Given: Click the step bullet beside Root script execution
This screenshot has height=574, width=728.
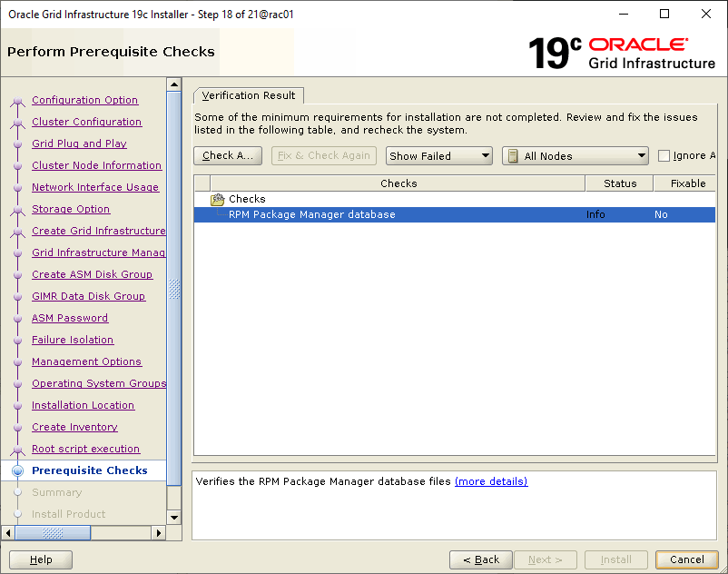Looking at the screenshot, I should (17, 450).
